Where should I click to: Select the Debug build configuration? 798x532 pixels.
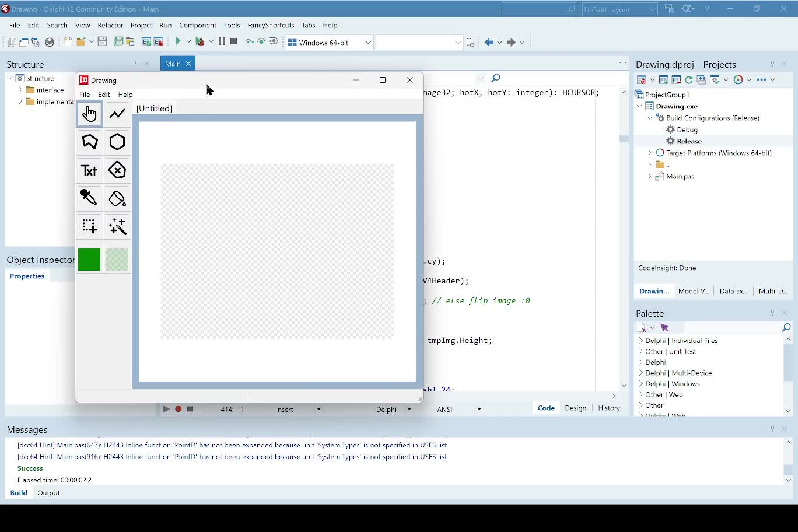coord(687,129)
